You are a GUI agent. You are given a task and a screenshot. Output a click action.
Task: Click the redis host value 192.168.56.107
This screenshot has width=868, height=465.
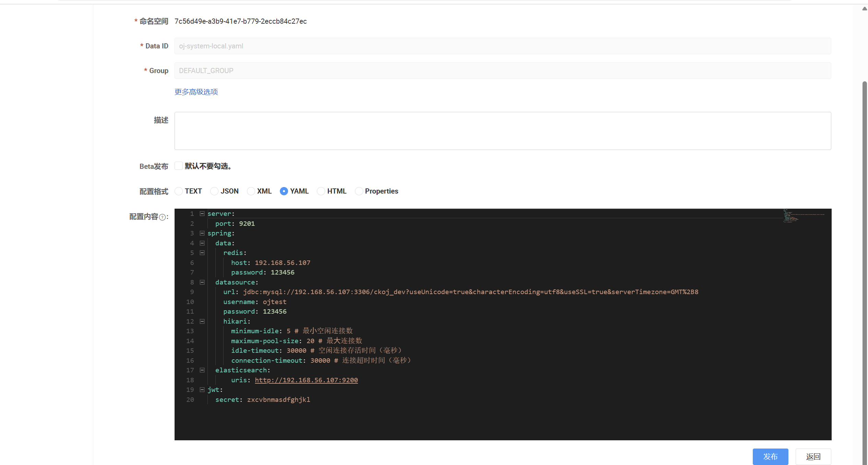tap(283, 263)
